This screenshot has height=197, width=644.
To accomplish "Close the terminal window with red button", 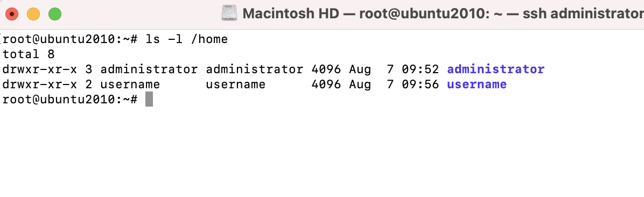I will pos(12,14).
